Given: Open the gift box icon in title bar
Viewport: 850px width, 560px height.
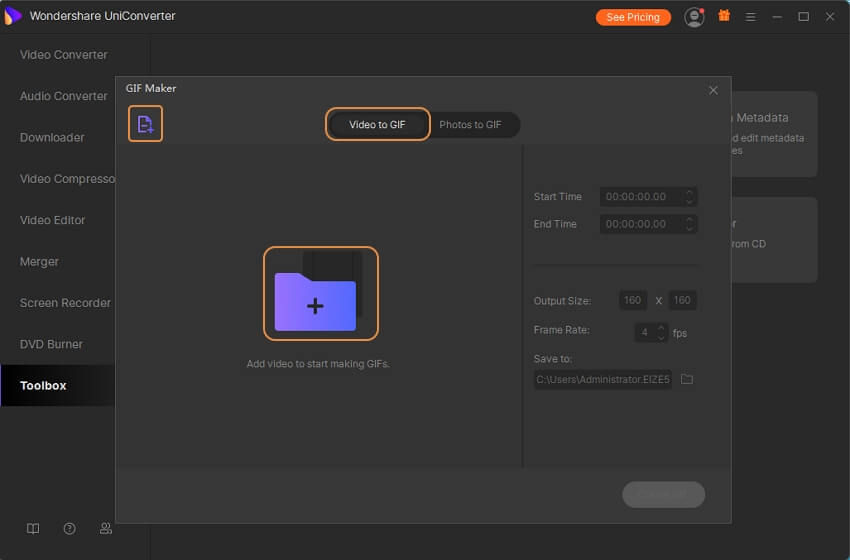Looking at the screenshot, I should coord(724,17).
